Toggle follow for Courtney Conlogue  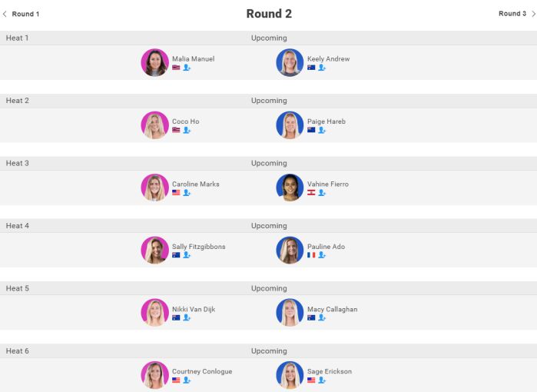[187, 380]
